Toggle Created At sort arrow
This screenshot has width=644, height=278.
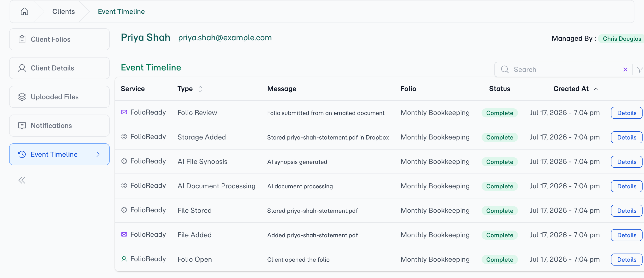click(596, 89)
